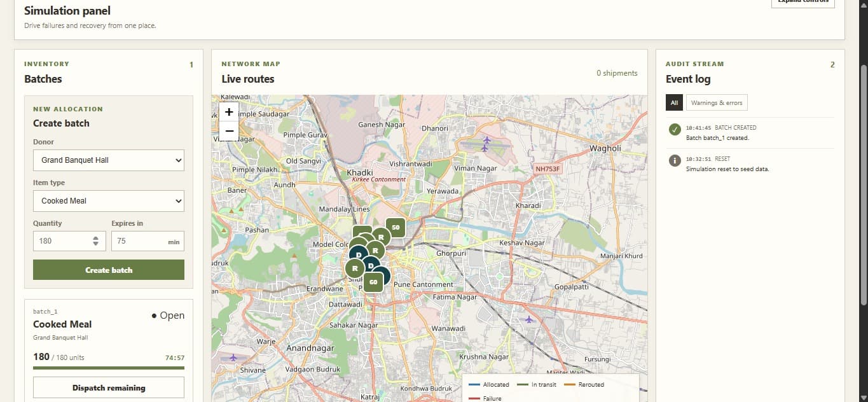This screenshot has height=402, width=868.
Task: Click the Pune Cantonment map label
Action: pos(424,284)
